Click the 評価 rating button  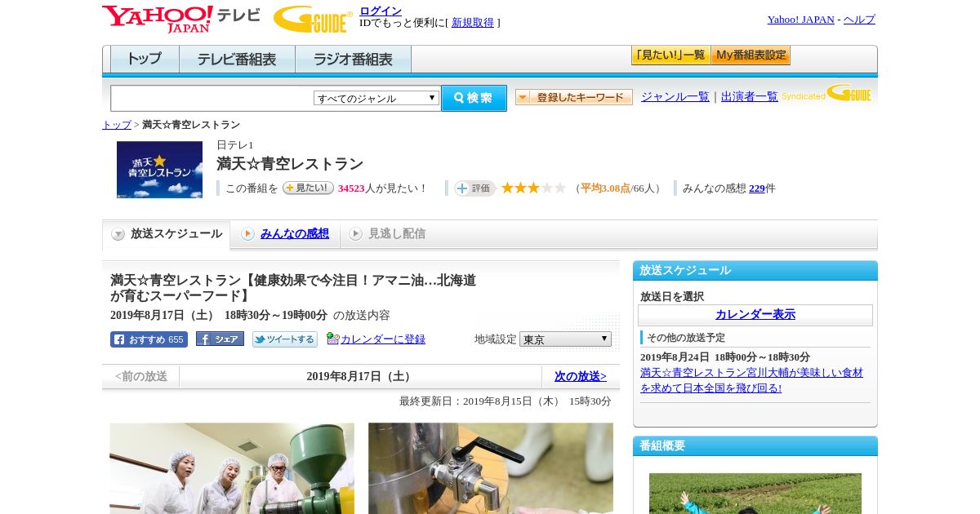point(475,188)
